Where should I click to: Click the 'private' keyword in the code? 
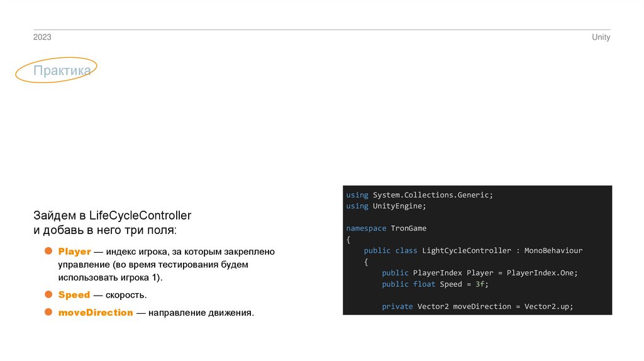pyautogui.click(x=397, y=307)
